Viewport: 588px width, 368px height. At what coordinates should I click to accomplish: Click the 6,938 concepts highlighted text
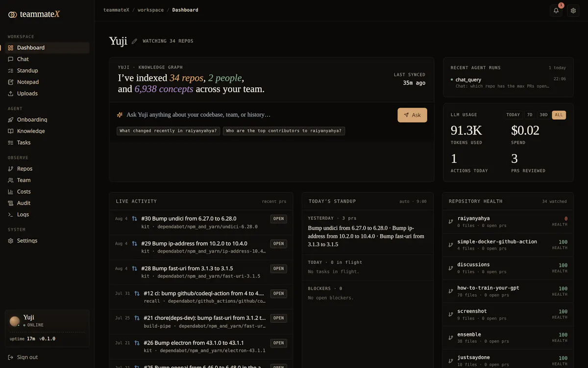[x=164, y=89]
